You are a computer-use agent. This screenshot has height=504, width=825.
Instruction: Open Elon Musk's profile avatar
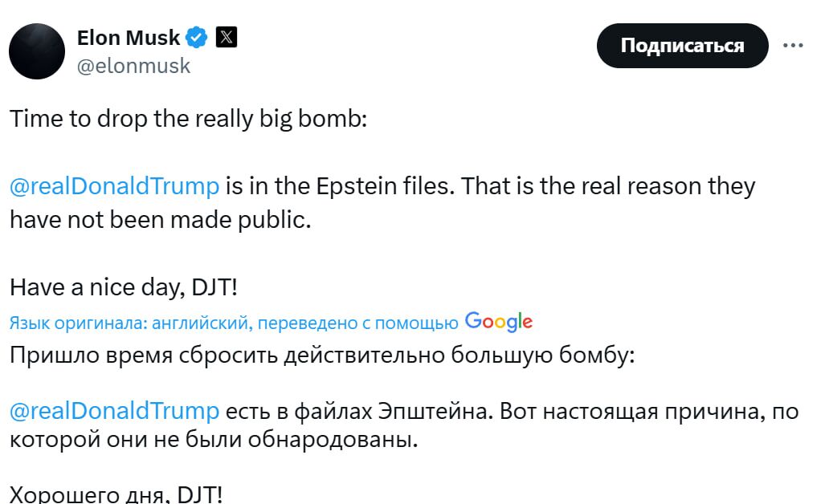[x=37, y=51]
